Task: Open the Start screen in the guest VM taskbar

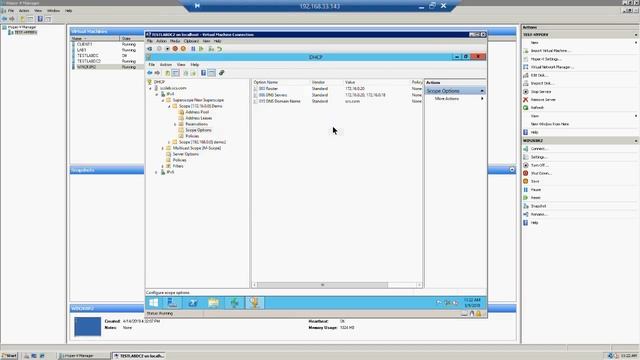Action: click(154, 303)
